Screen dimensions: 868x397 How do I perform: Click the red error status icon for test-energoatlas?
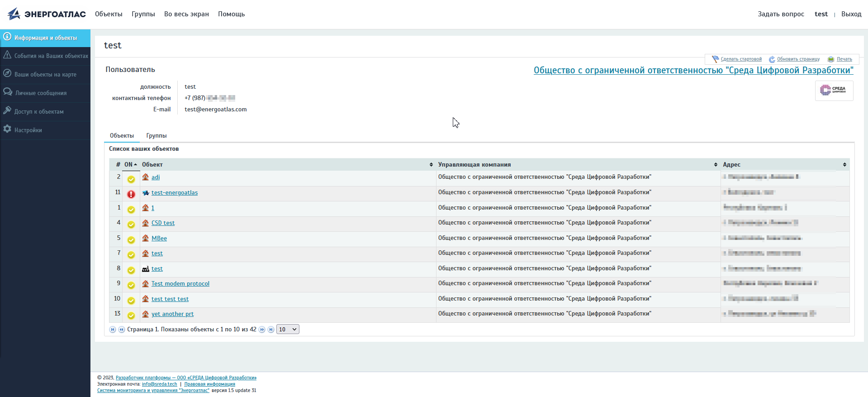131,194
